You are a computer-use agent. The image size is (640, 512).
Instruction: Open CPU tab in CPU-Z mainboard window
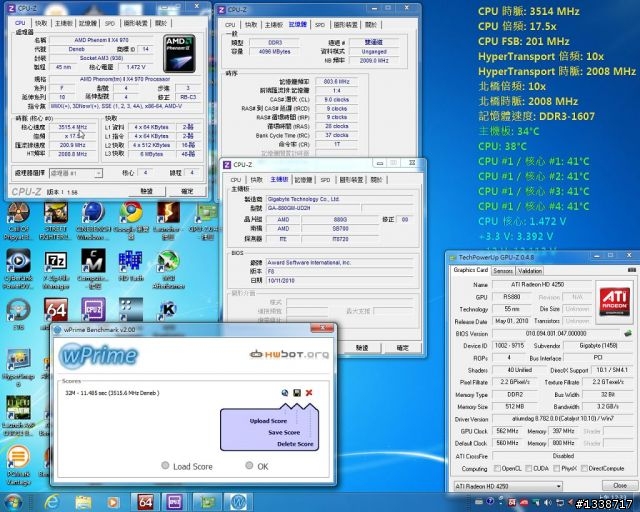coord(236,180)
